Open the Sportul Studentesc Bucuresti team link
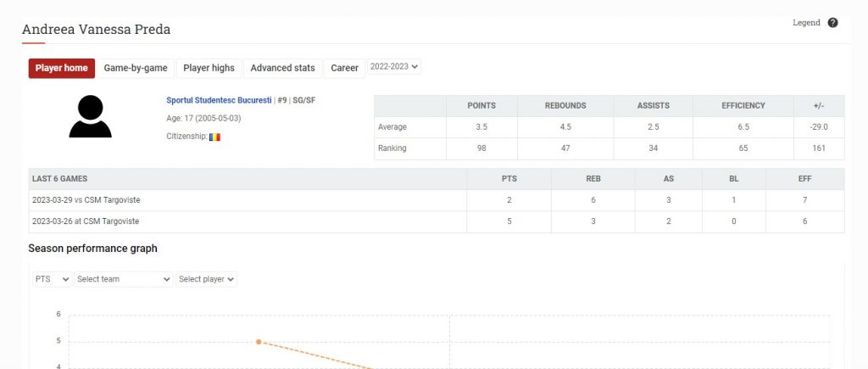868x369 pixels. 219,100
